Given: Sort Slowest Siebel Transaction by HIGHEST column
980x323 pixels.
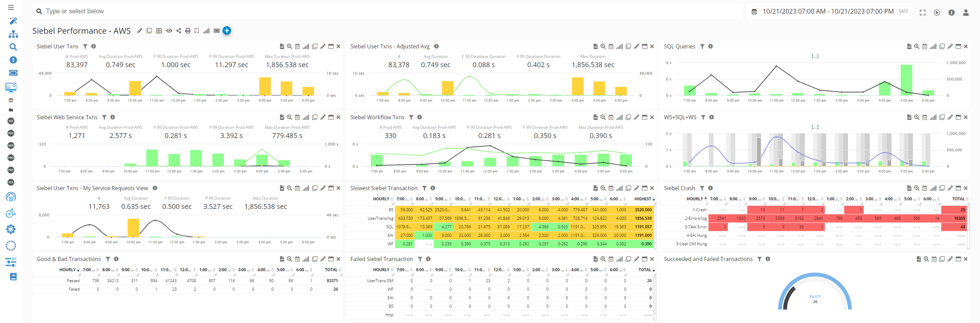Looking at the screenshot, I should pos(644,199).
